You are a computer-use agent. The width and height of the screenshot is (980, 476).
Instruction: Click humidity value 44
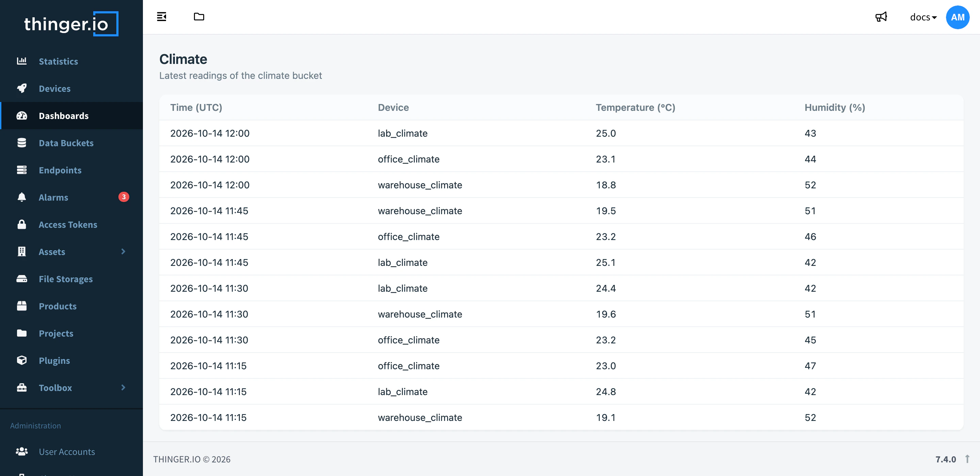810,159
